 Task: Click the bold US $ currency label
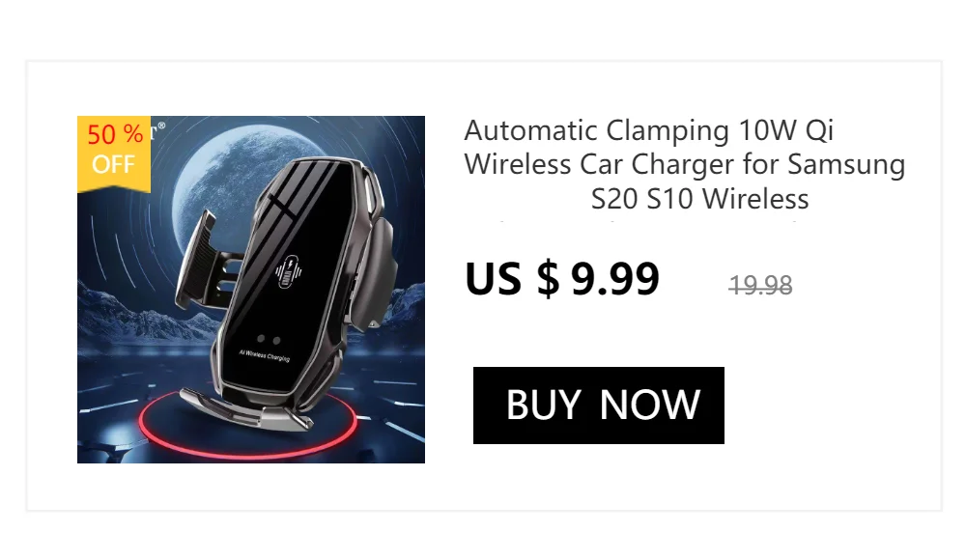click(512, 279)
